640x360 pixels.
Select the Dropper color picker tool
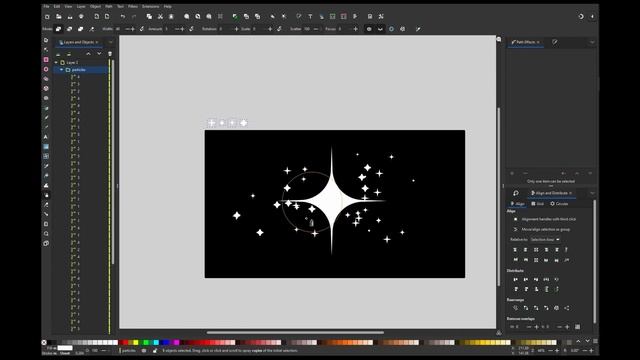coord(46,166)
